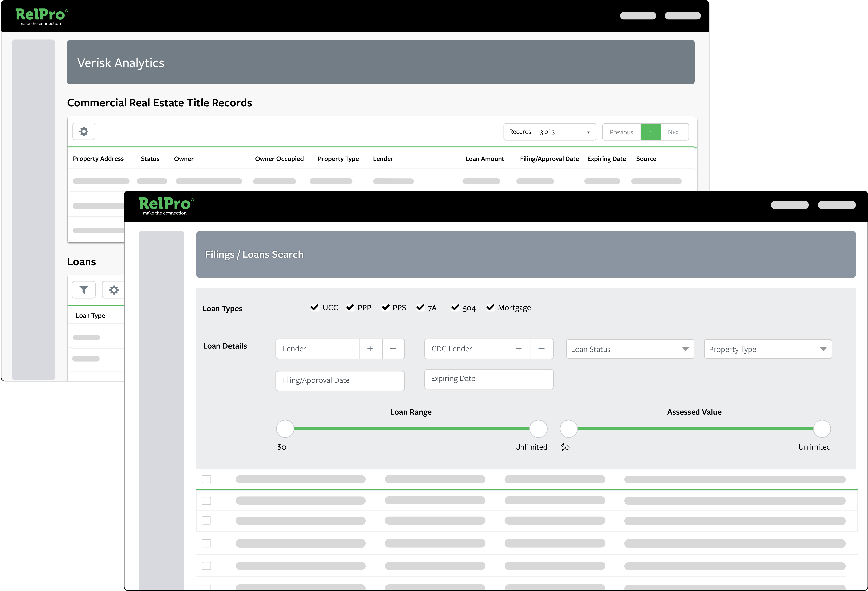The image size is (868, 591).
Task: Uncheck the UCC loan type
Action: click(x=314, y=307)
